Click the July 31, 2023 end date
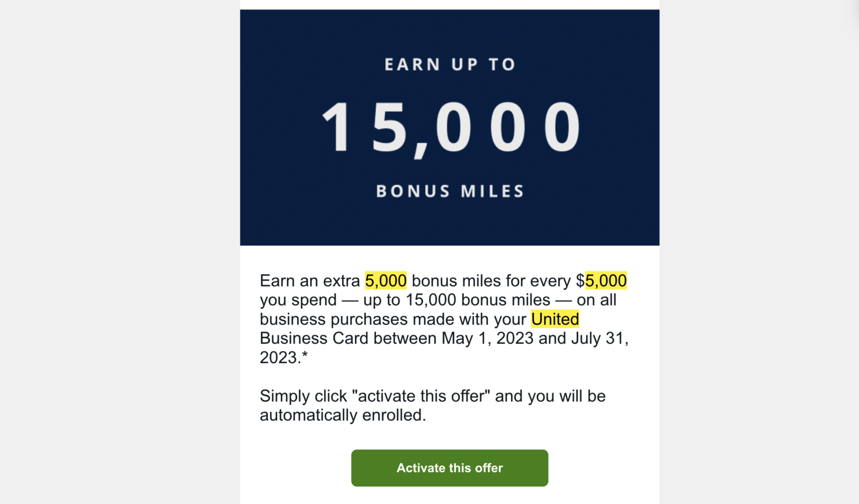This screenshot has width=859, height=504. point(600,338)
